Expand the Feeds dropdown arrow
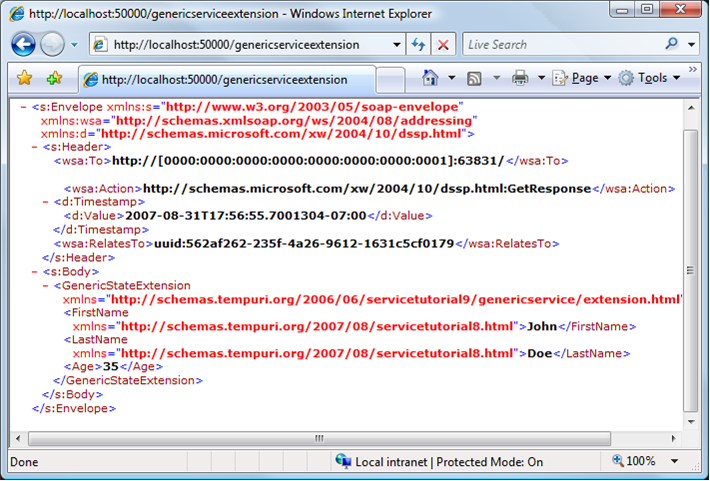The width and height of the screenshot is (710, 481). tap(496, 78)
